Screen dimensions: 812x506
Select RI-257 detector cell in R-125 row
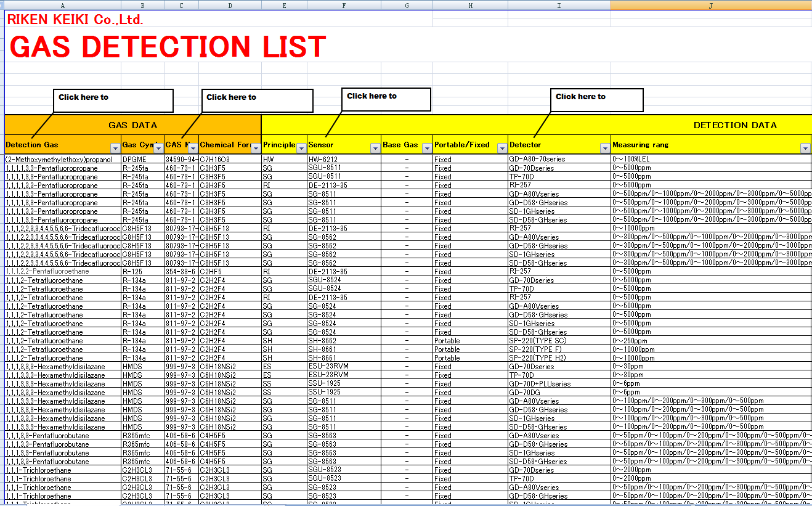pyautogui.click(x=559, y=271)
